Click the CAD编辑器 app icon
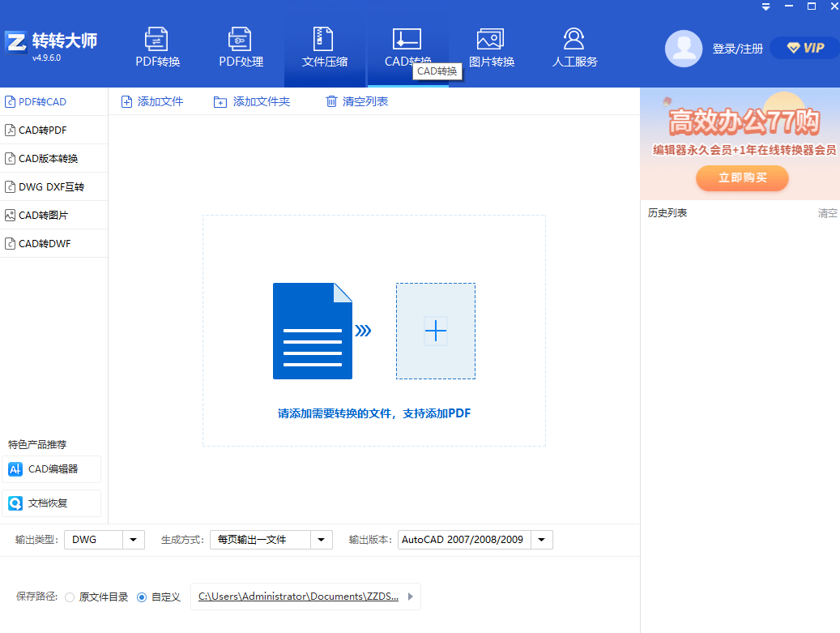 click(x=15, y=469)
